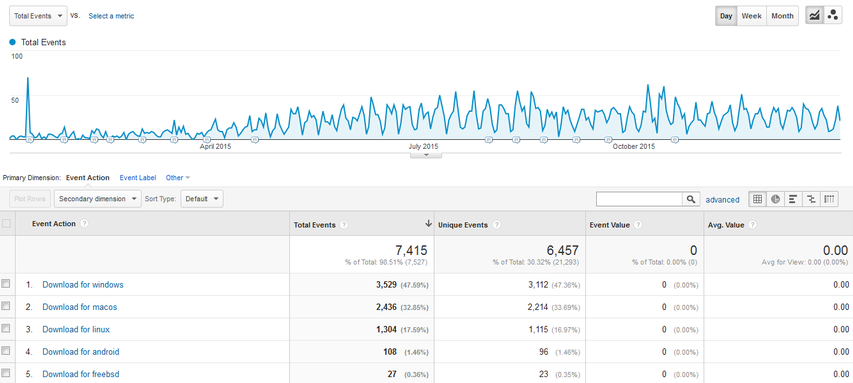Check the Download for macos row
The width and height of the screenshot is (853, 383).
6,306
